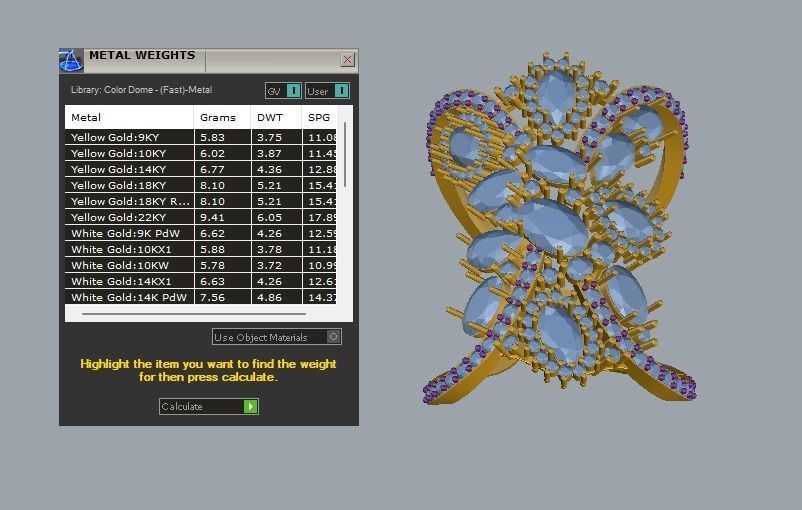Select White Gold:14K PdW row
Image resolution: width=802 pixels, height=510 pixels.
click(200, 297)
